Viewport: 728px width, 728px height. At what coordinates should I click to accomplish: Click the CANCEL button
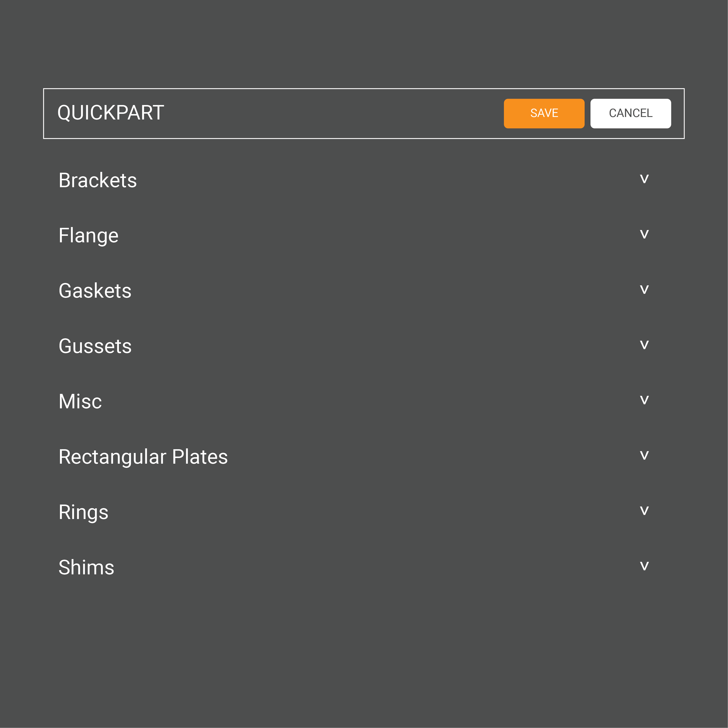(630, 113)
